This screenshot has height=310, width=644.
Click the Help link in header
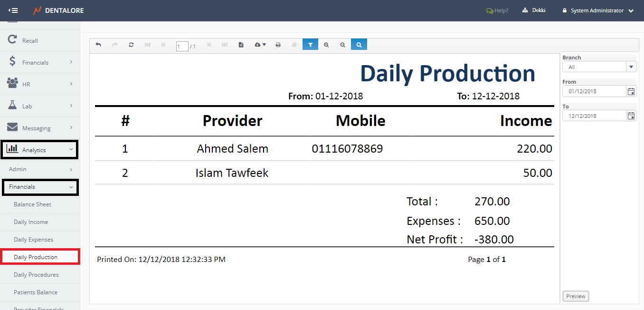pyautogui.click(x=497, y=10)
